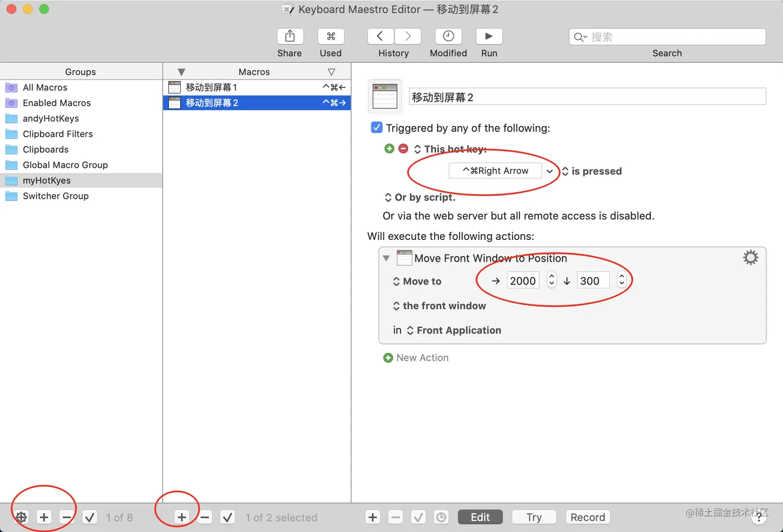Click the Share toolbar icon
The image size is (783, 532).
tap(290, 36)
